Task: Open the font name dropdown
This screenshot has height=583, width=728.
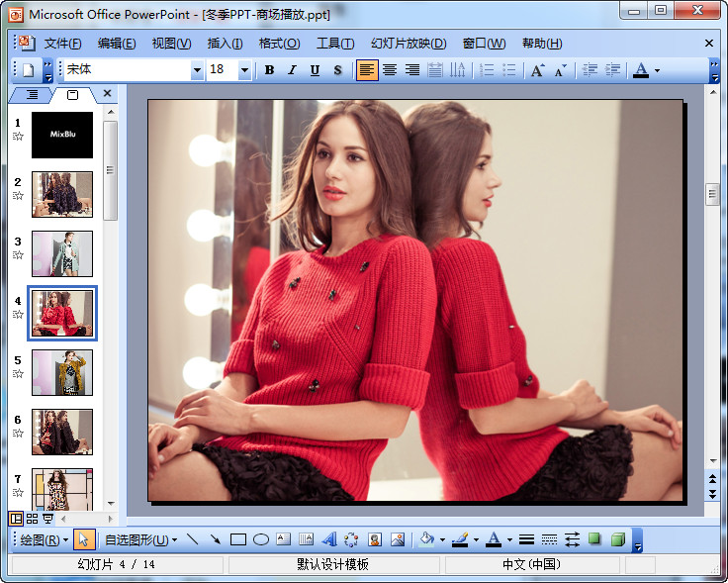Action: pos(197,70)
